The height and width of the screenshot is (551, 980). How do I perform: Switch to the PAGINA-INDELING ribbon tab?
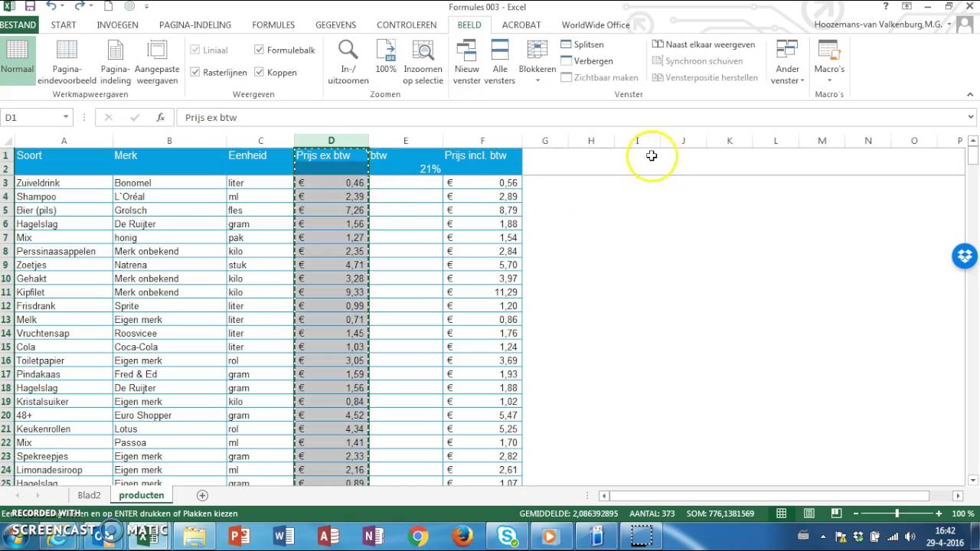point(195,24)
